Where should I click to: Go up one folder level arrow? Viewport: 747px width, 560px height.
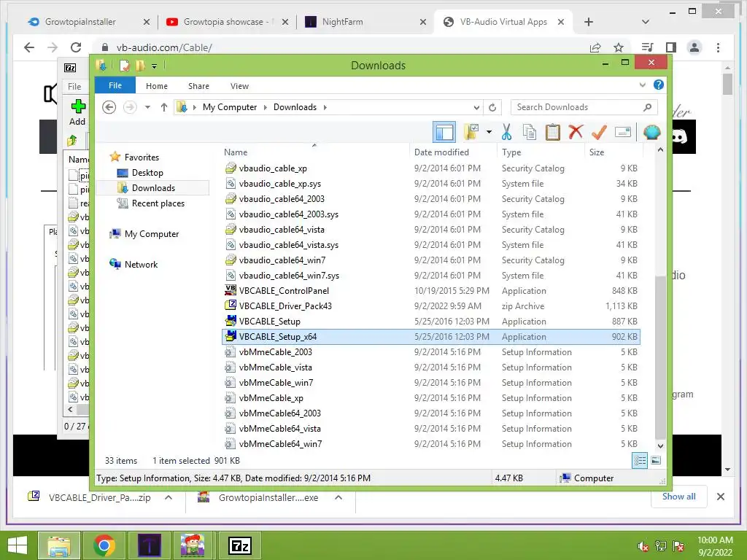164,107
